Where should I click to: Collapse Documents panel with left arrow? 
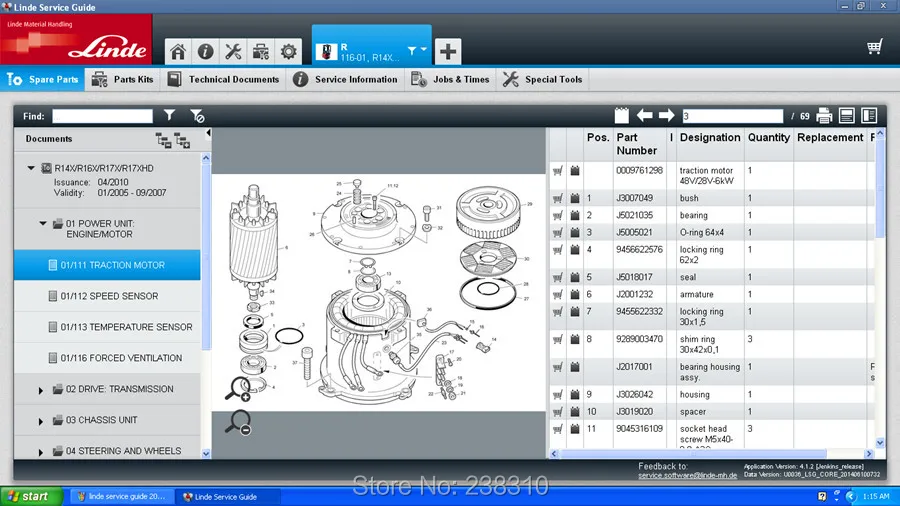click(x=208, y=133)
